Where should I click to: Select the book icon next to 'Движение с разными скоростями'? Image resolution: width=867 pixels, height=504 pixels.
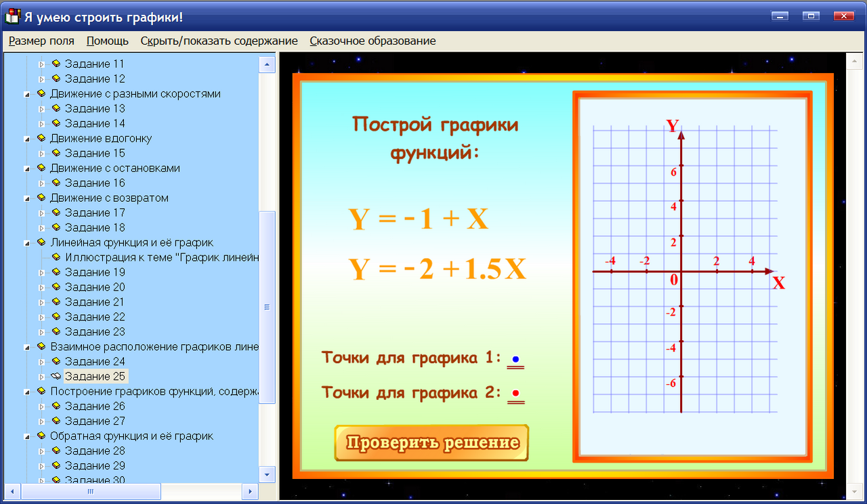[41, 93]
